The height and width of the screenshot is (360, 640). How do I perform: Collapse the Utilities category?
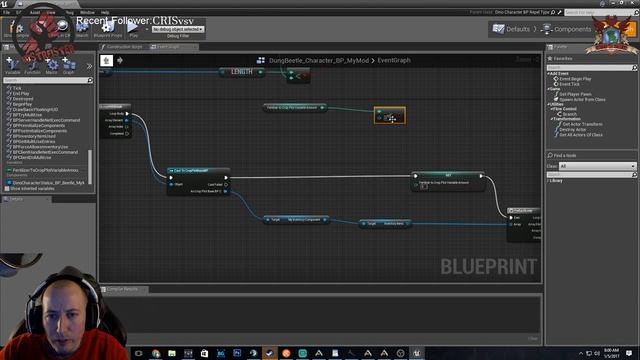[549, 104]
